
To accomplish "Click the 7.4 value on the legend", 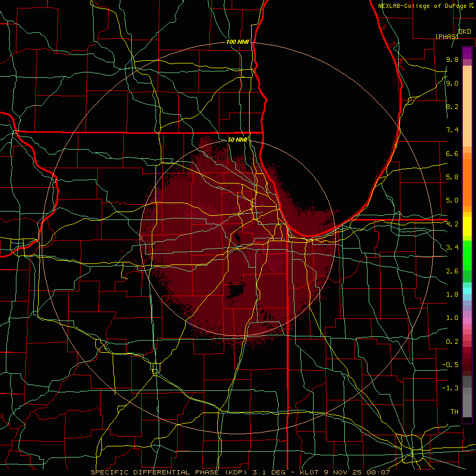I will 452,130.
